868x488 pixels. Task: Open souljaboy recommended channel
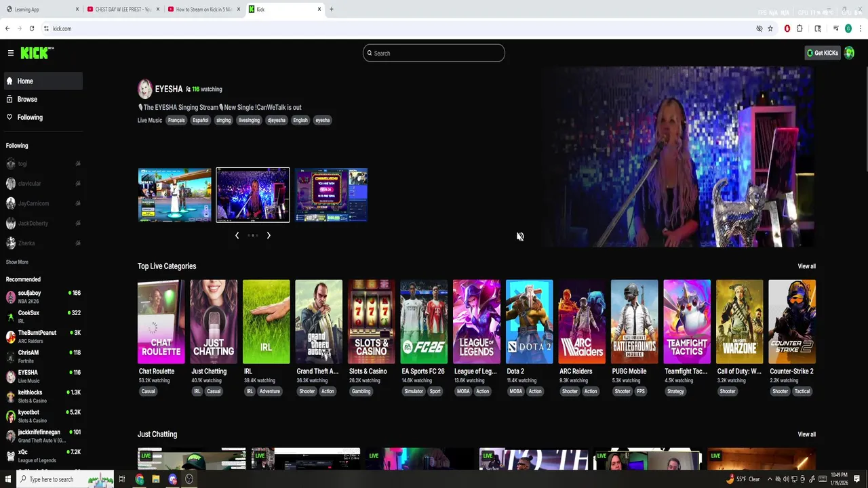tap(43, 297)
